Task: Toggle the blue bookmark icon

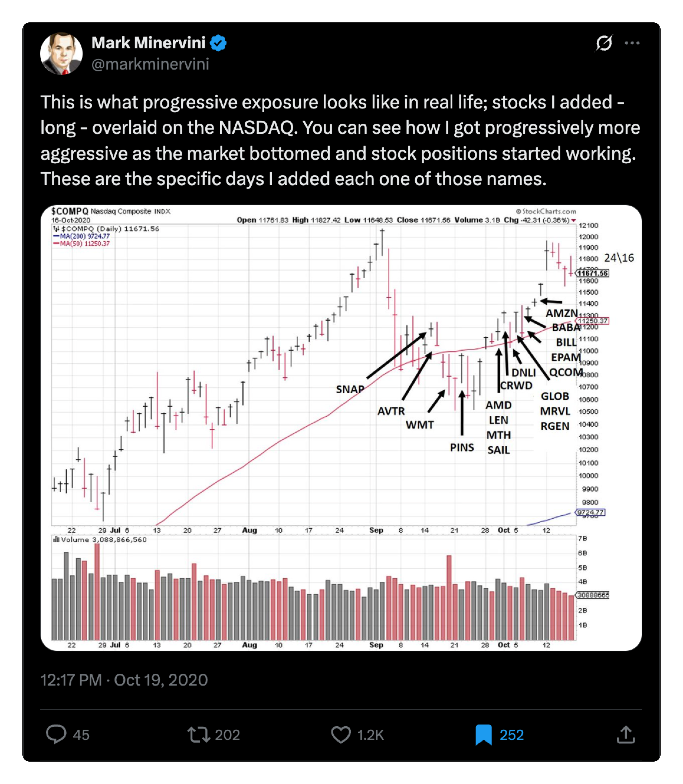Action: pos(483,734)
